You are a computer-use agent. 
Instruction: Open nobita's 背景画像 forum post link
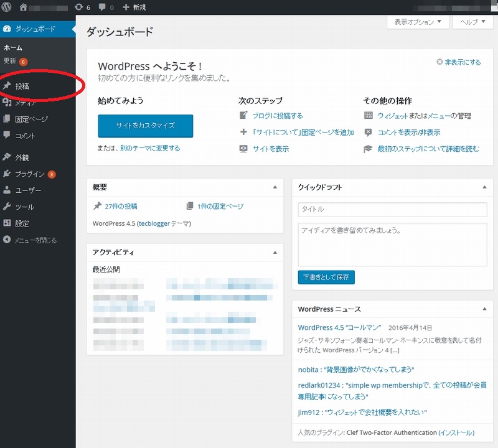(356, 370)
